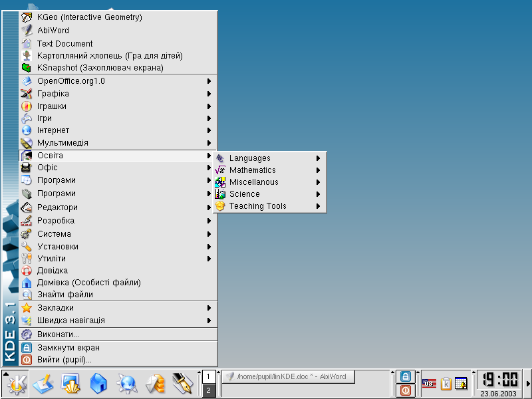Launch Konqueror globe icon on the panel
Viewport: 532px width, 399px height.
(x=127, y=384)
